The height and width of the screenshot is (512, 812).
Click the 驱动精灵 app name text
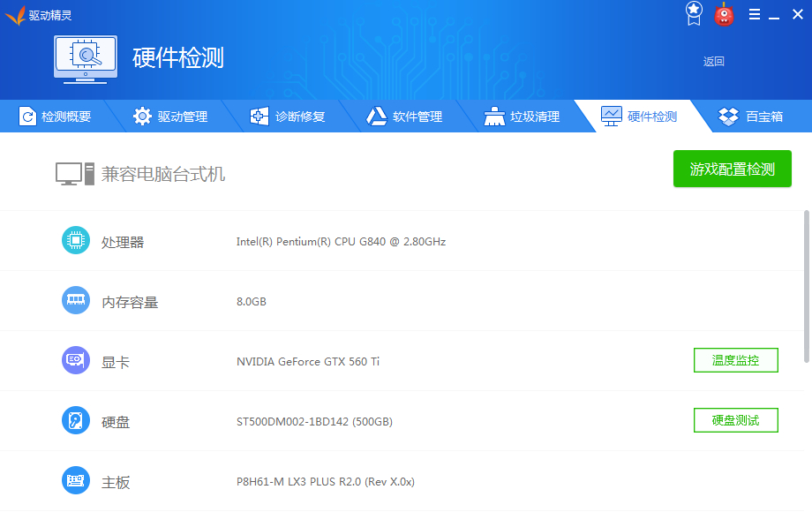coord(50,16)
